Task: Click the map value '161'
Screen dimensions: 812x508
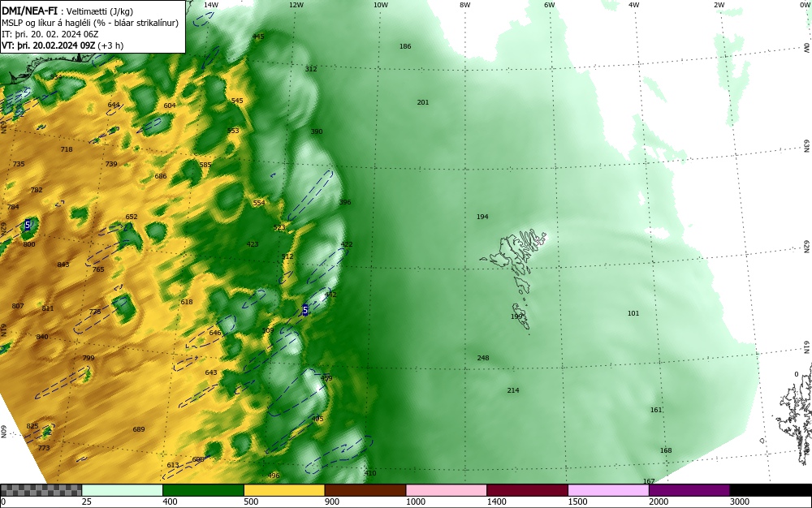Action: pyautogui.click(x=656, y=411)
